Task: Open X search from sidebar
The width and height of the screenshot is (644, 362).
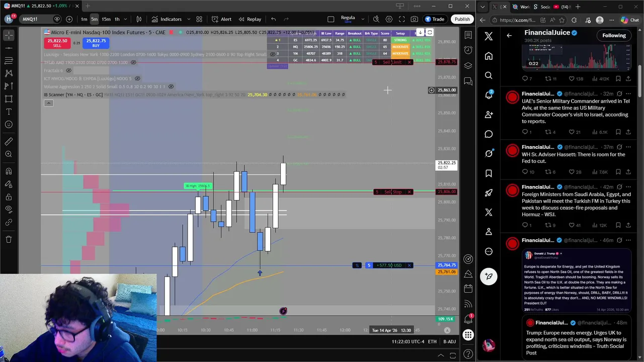Action: click(x=489, y=75)
